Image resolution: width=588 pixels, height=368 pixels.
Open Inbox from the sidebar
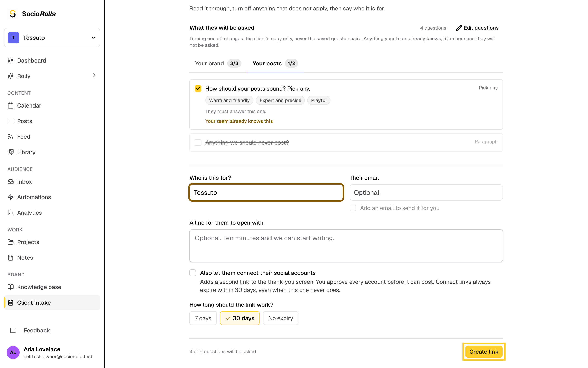click(52, 182)
